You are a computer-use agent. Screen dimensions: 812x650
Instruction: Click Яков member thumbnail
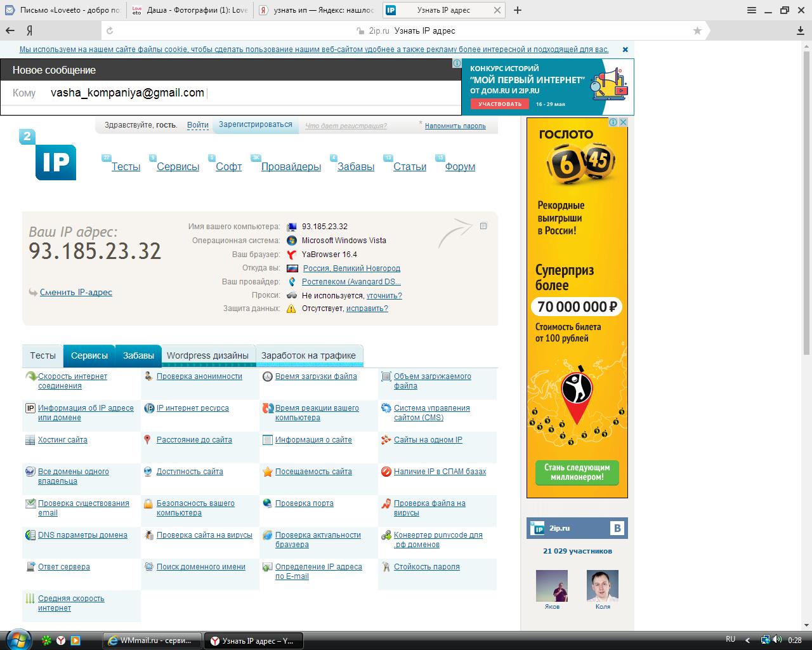(x=552, y=585)
